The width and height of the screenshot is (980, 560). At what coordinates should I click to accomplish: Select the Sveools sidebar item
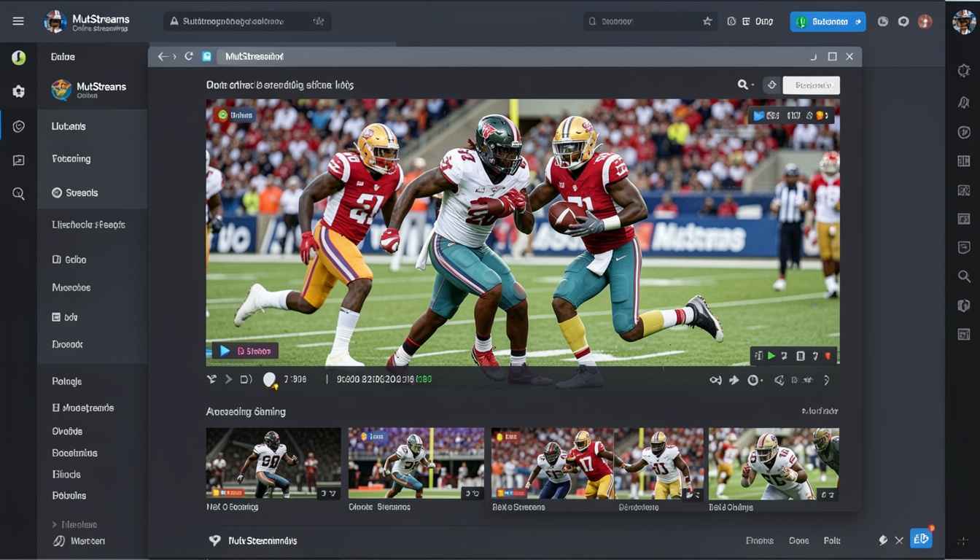pos(75,192)
